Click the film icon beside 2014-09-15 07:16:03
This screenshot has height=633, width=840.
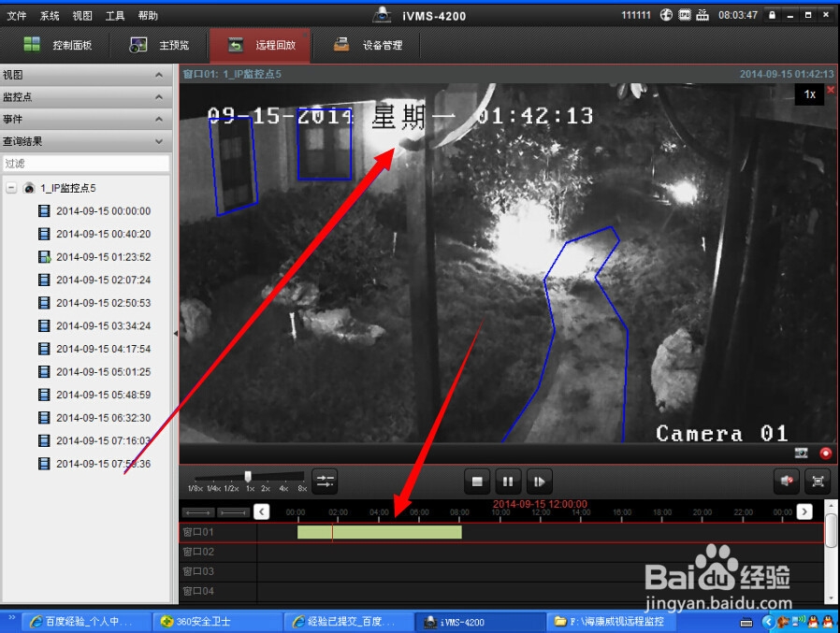pos(44,440)
